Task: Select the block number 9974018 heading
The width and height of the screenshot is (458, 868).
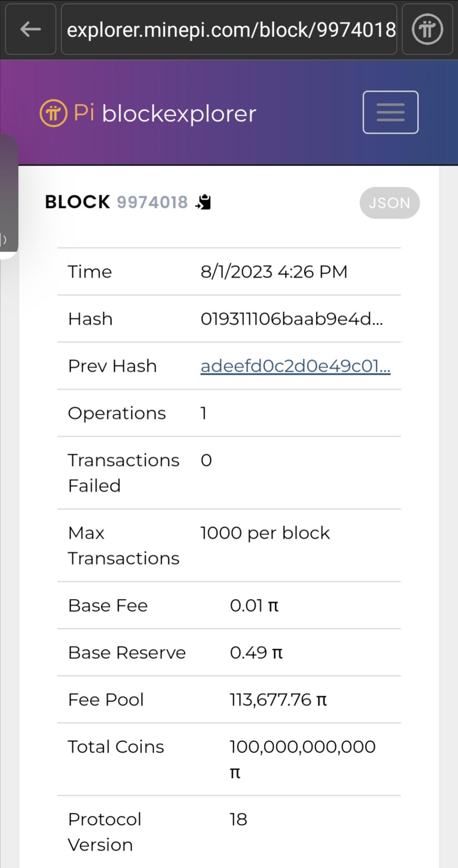Action: click(x=152, y=202)
